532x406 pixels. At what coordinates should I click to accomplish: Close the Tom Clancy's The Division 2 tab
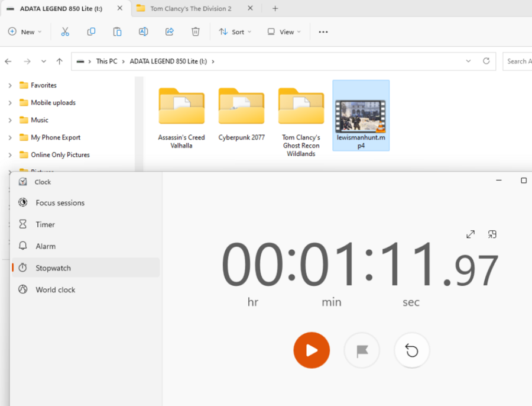[x=250, y=8]
